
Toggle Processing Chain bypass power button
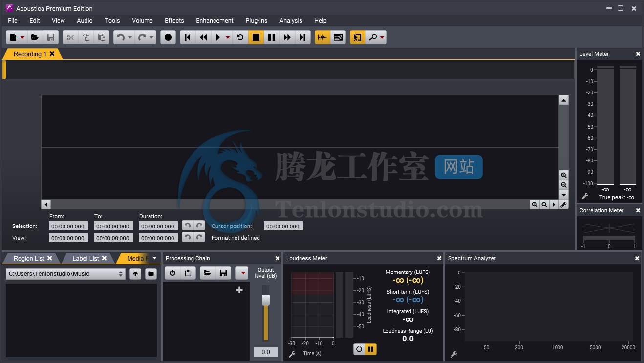coord(172,273)
